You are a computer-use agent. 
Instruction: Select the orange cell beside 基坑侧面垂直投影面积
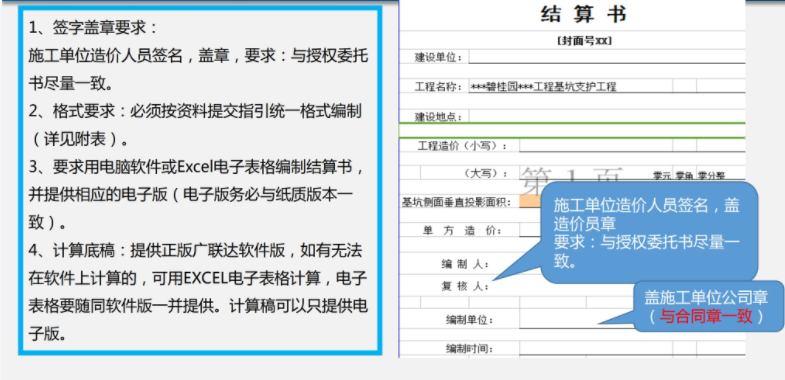pos(530,202)
